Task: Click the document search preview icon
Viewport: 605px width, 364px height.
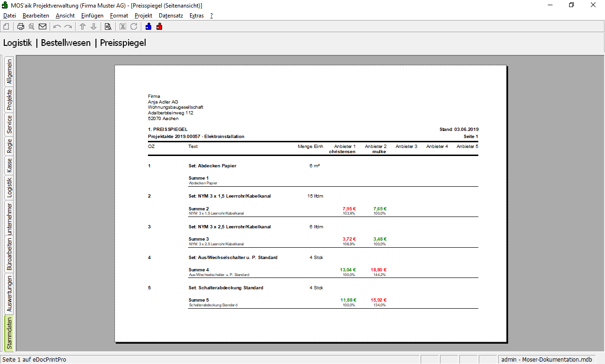Action: 108,26
